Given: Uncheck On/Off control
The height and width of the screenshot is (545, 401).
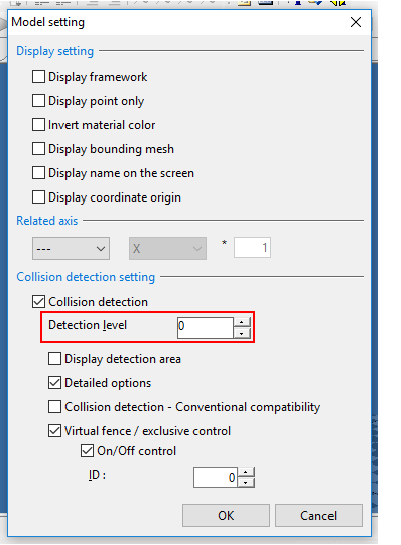Looking at the screenshot, I should click(87, 451).
